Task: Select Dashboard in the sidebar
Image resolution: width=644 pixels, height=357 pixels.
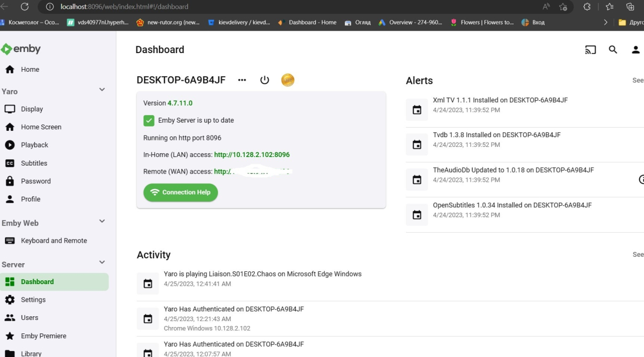Action: 37,281
